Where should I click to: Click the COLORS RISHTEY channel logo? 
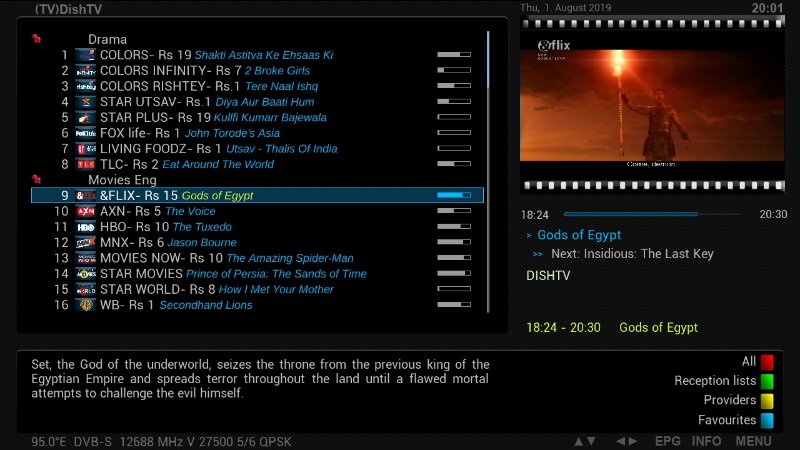pyautogui.click(x=85, y=86)
